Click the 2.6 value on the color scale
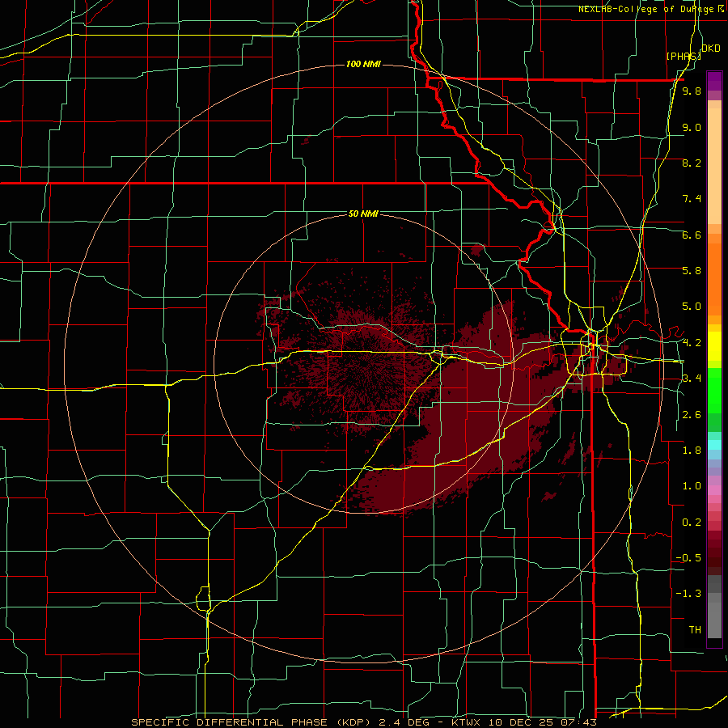This screenshot has height=728, width=728. (x=692, y=415)
